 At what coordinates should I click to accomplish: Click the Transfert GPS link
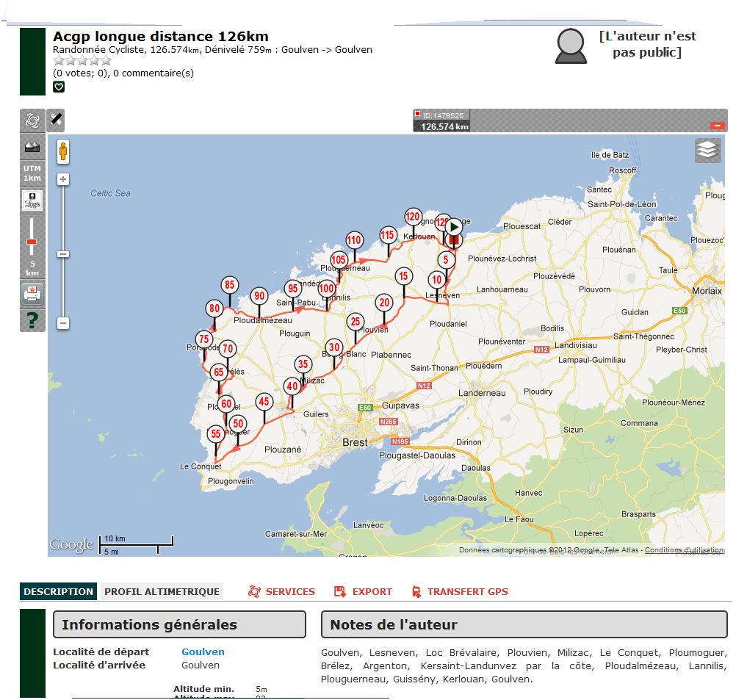[460, 591]
